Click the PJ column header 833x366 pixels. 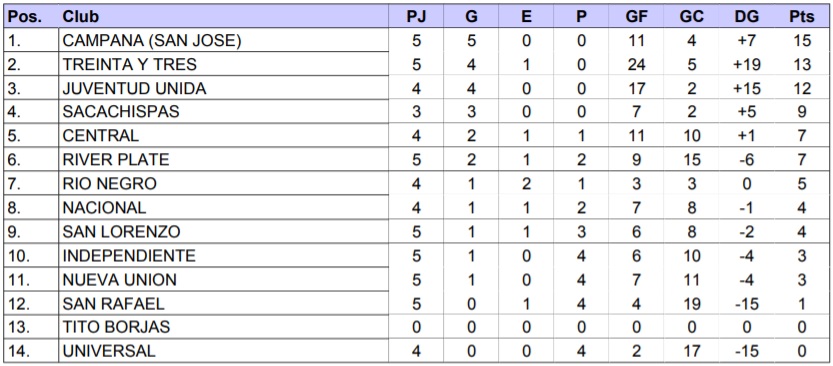[417, 16]
